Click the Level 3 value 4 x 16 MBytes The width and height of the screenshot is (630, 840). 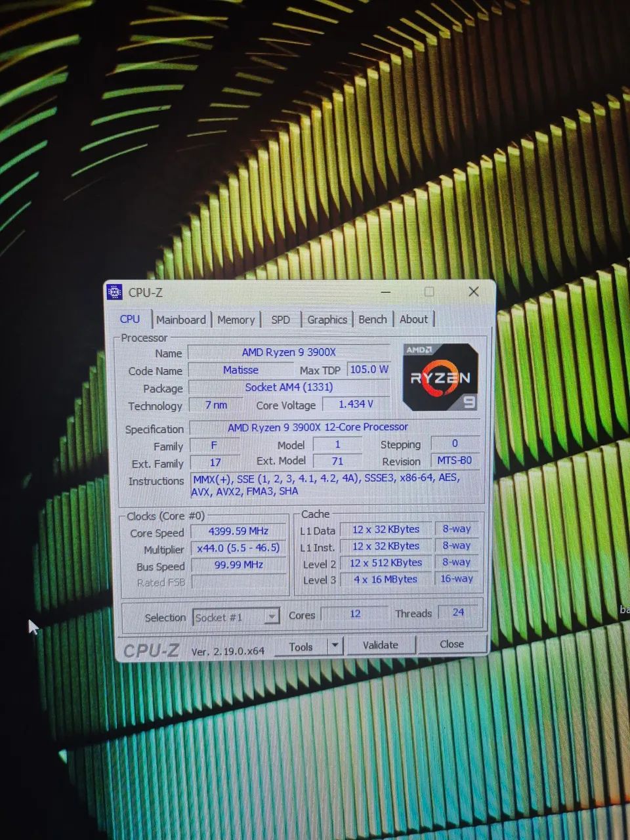tap(386, 579)
